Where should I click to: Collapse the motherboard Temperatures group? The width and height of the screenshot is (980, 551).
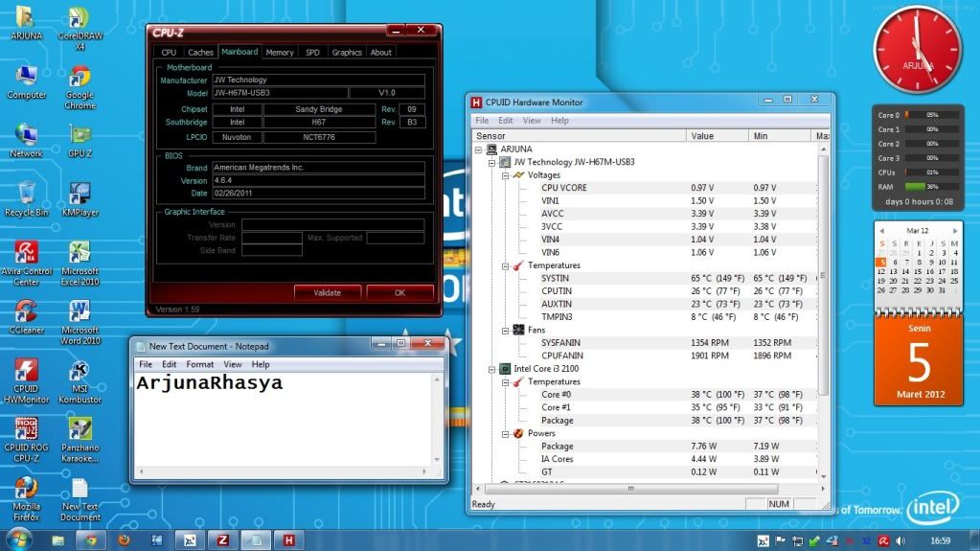point(505,265)
